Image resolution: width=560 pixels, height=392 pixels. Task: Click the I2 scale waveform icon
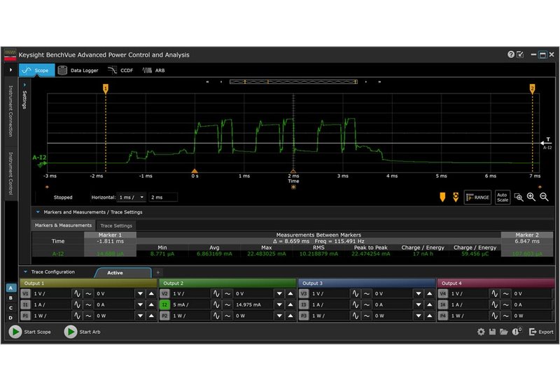point(216,304)
